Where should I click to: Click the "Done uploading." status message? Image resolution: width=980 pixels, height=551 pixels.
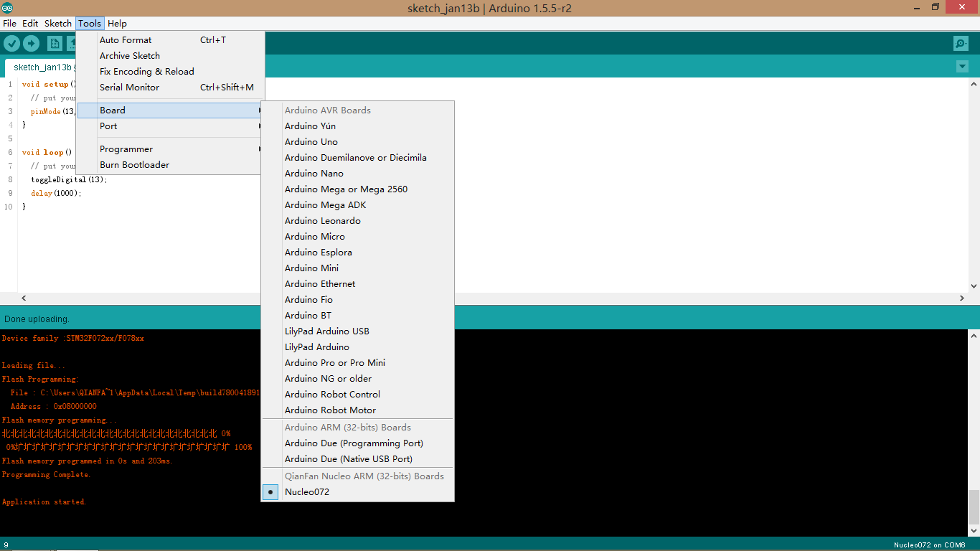click(37, 319)
